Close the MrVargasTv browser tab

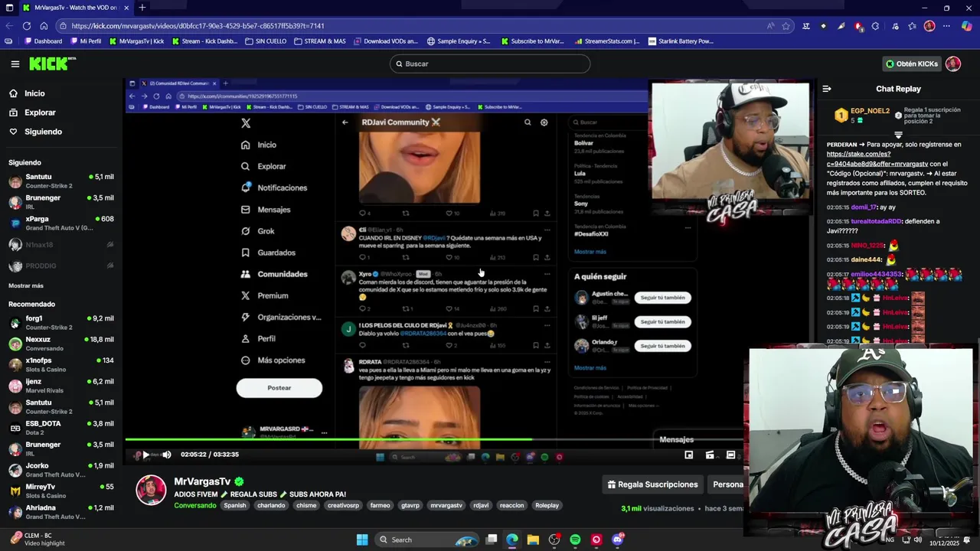click(127, 8)
